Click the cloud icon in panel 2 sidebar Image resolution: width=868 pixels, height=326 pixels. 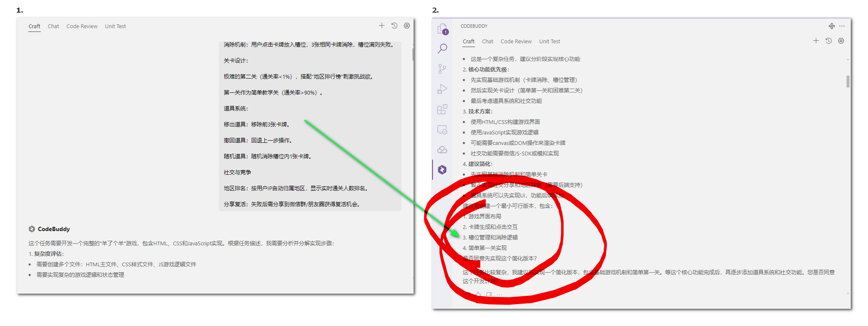pyautogui.click(x=442, y=150)
